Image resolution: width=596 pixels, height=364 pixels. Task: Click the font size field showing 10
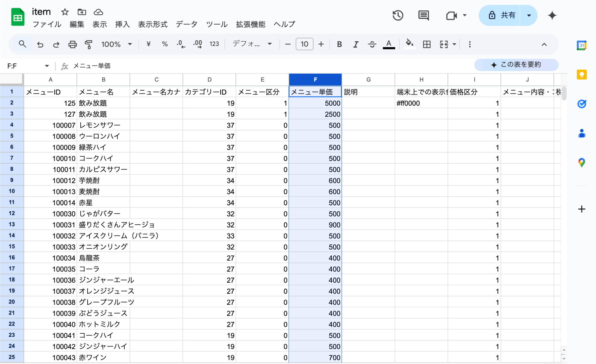(304, 44)
